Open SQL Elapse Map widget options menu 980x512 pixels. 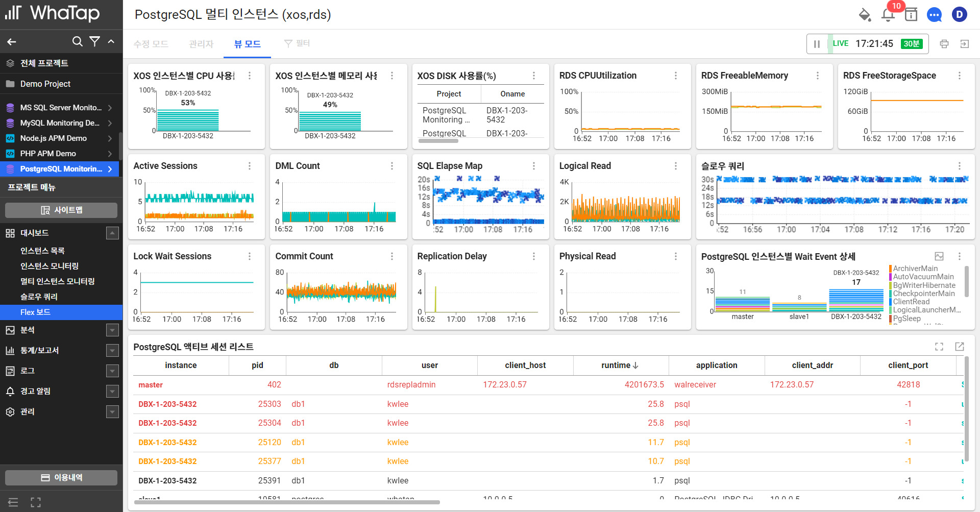[534, 166]
